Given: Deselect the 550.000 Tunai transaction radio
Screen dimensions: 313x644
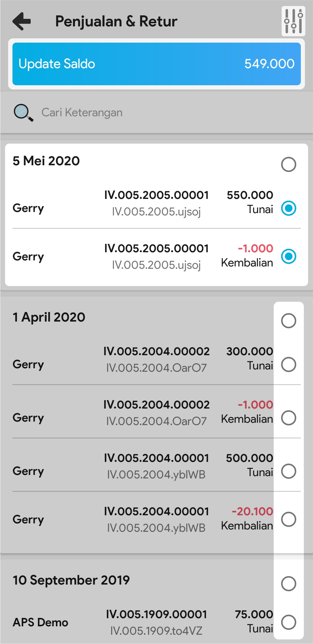Looking at the screenshot, I should point(288,208).
